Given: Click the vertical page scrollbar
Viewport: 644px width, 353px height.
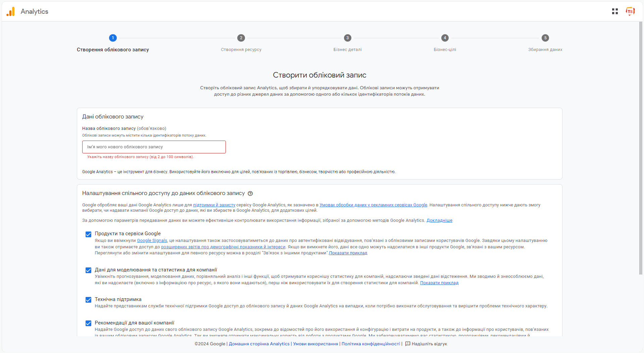Looking at the screenshot, I should point(641,148).
